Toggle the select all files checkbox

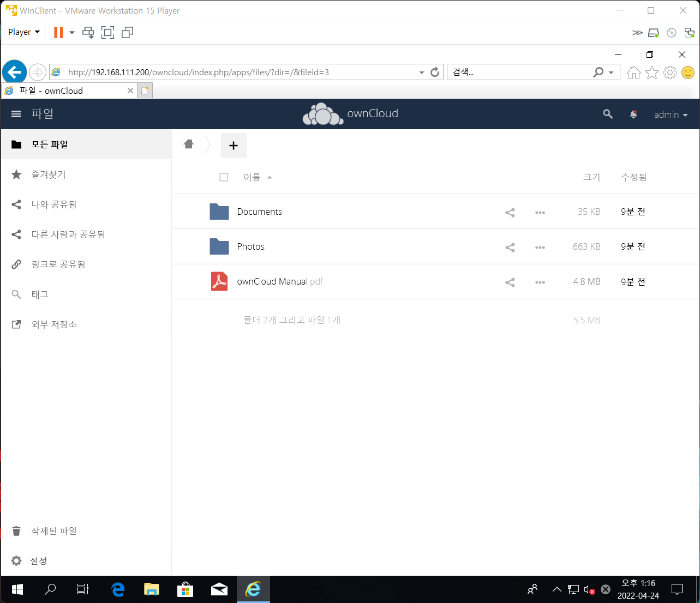pyautogui.click(x=224, y=177)
